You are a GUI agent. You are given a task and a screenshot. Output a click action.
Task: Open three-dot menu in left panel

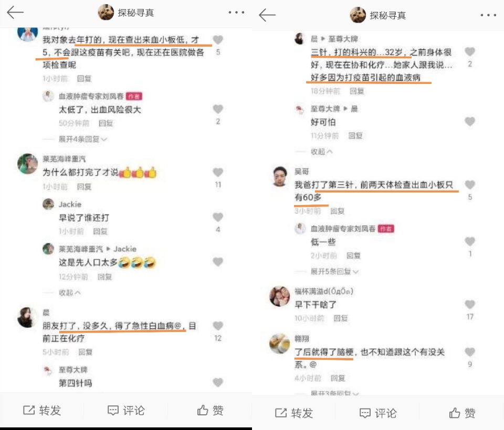(x=236, y=13)
